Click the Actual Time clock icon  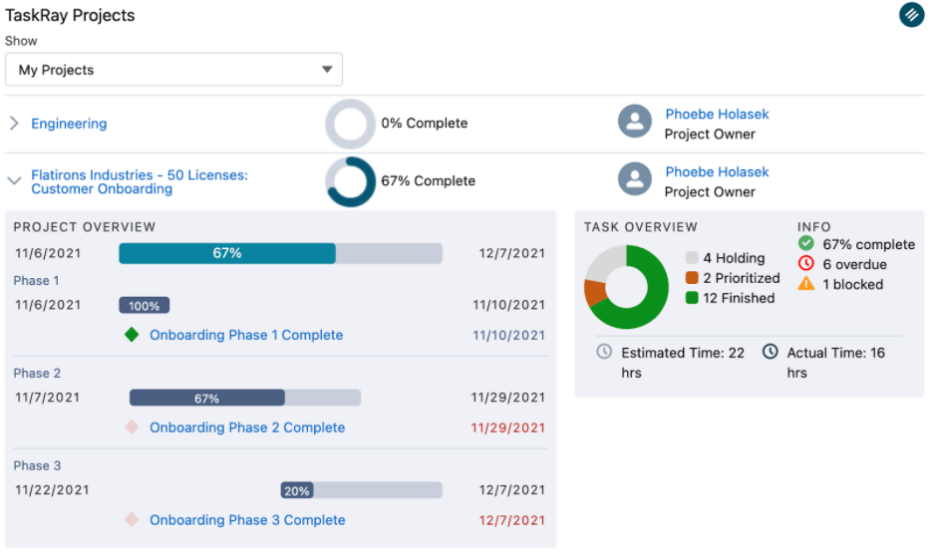[771, 352]
